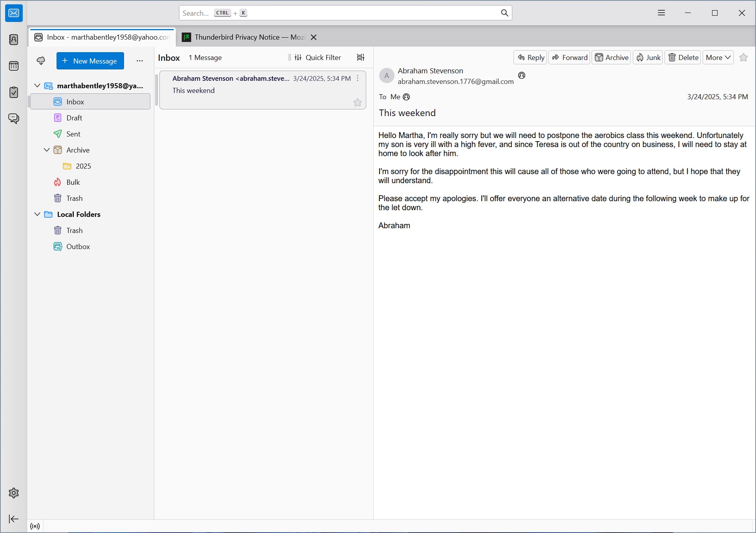Open Settings gear in sidebar
Image resolution: width=756 pixels, height=533 pixels.
pos(14,493)
